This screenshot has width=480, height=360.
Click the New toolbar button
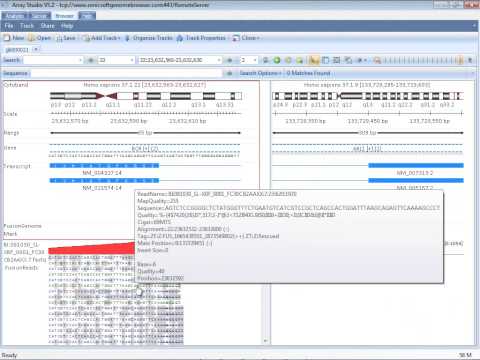pyautogui.click(x=14, y=38)
